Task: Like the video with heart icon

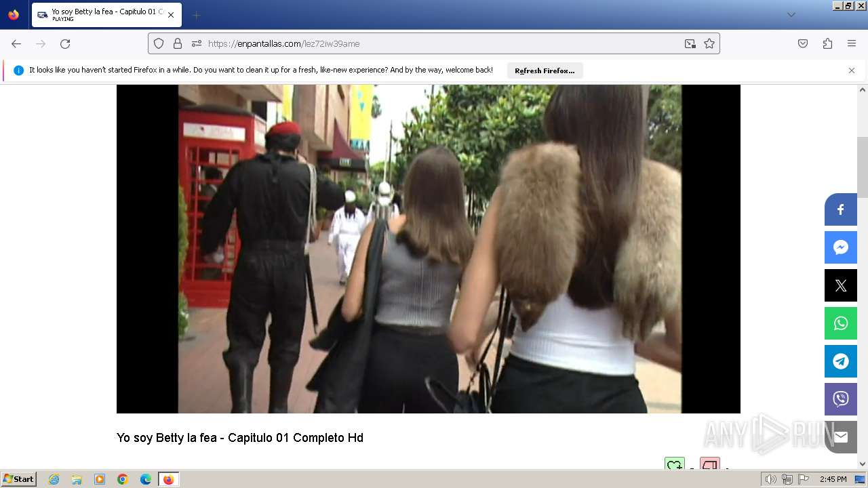Action: [x=674, y=465]
